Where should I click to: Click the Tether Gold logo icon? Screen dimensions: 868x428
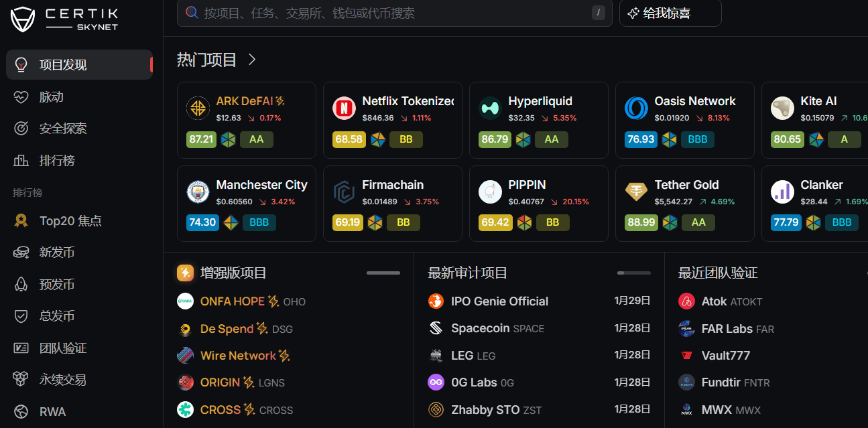pos(636,192)
